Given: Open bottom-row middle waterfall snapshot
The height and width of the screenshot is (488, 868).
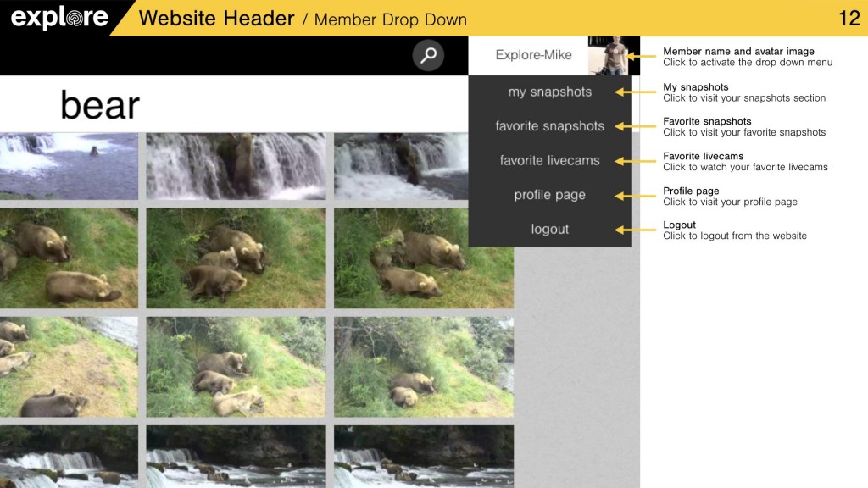Looking at the screenshot, I should coord(236,457).
